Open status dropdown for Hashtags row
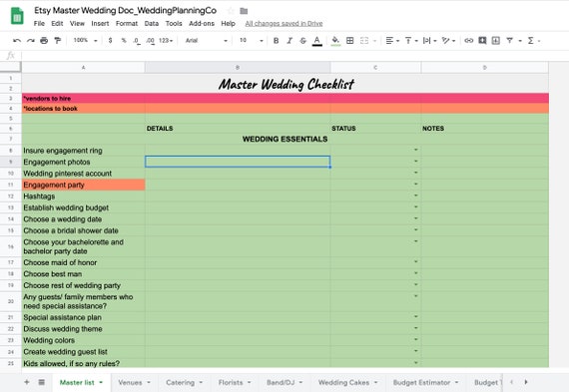 (416, 196)
